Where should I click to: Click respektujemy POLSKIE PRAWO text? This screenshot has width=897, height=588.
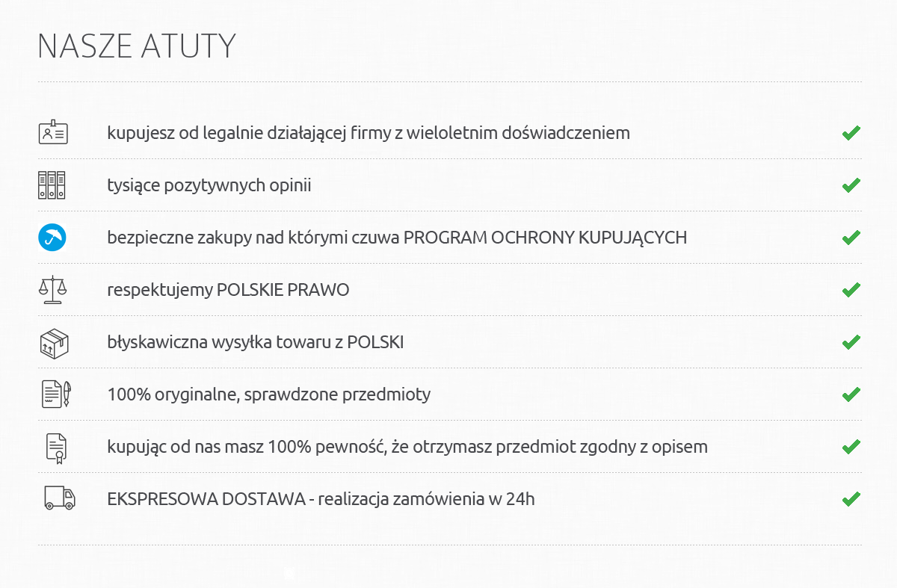[x=229, y=290]
